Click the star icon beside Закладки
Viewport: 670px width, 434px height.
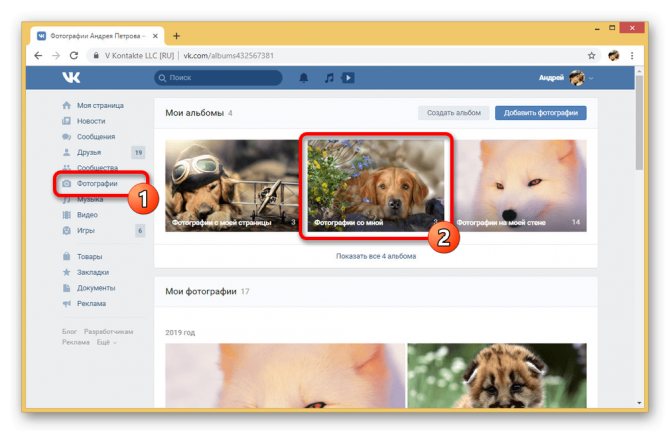[x=66, y=272]
